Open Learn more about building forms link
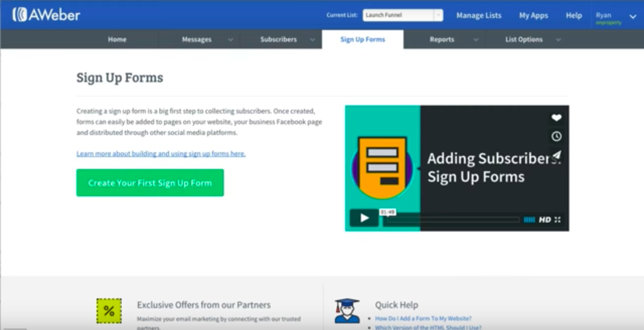This screenshot has height=330, width=644. 161,154
